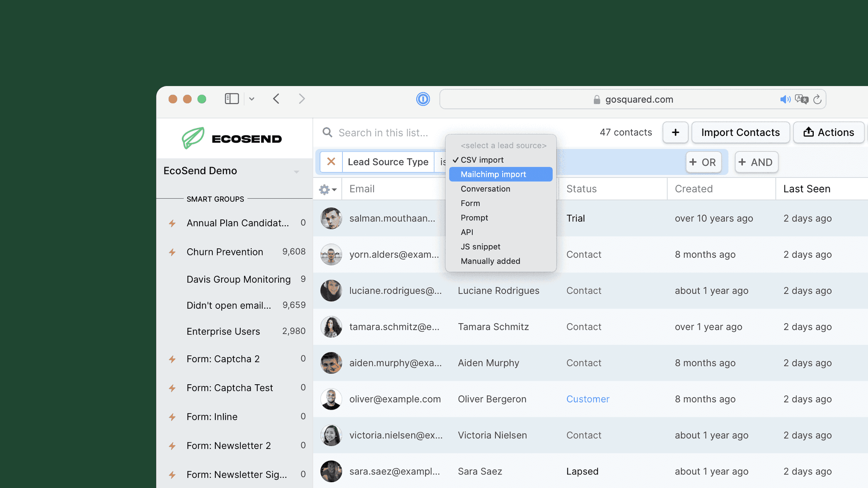Click the Trial status of salman.mouthaan
Image resolution: width=868 pixels, height=488 pixels.
[576, 218]
